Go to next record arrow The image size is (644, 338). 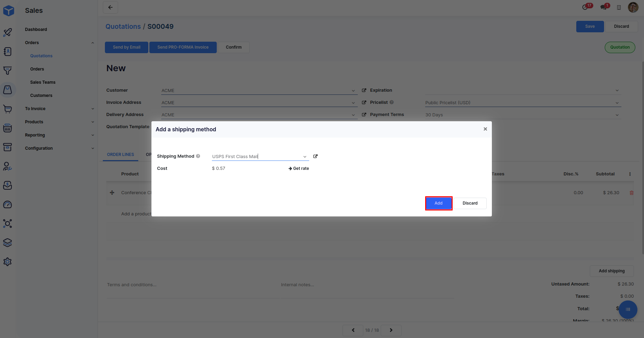[x=391, y=330]
